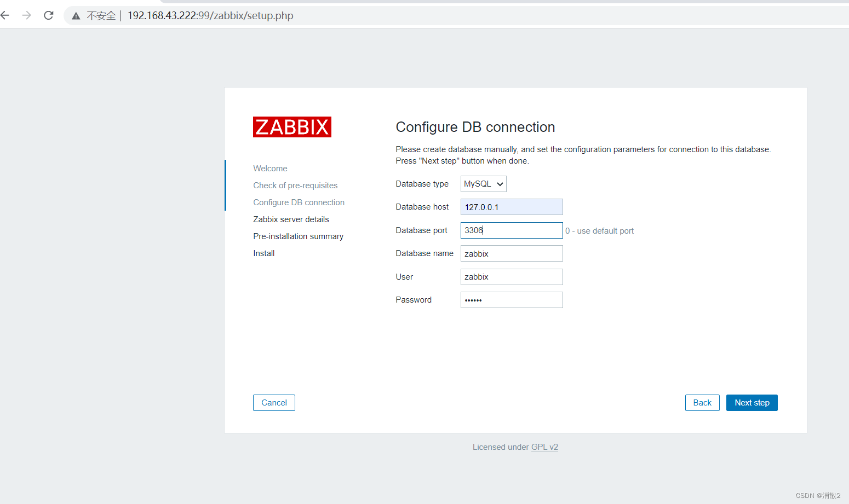
Task: Click the Configure DB connection heading
Action: click(x=475, y=127)
